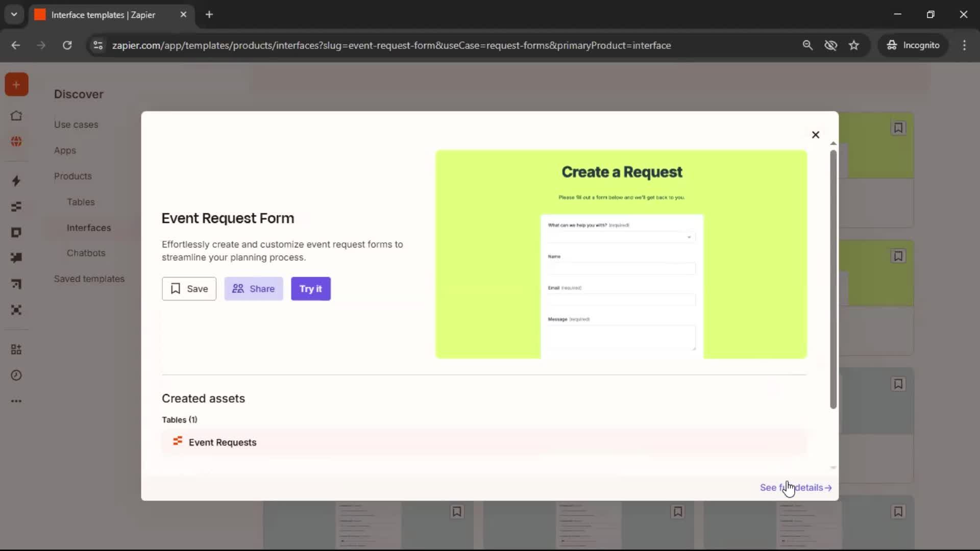This screenshot has width=980, height=551.
Task: Open the Agents icon in left sidebar
Action: [x=16, y=310]
